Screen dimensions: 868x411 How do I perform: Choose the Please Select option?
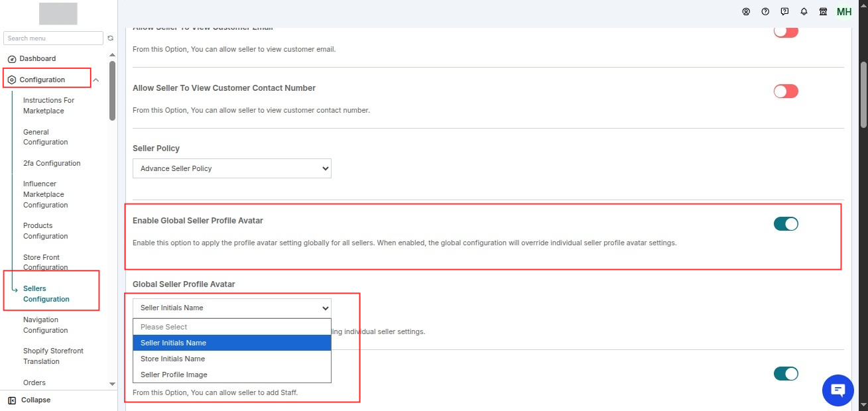pos(232,327)
